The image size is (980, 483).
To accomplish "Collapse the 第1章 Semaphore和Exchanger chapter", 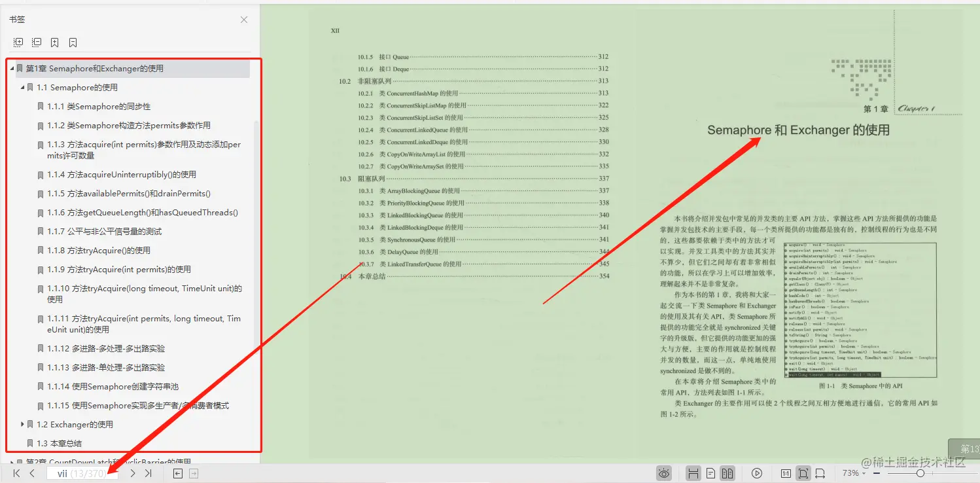I will tap(12, 69).
